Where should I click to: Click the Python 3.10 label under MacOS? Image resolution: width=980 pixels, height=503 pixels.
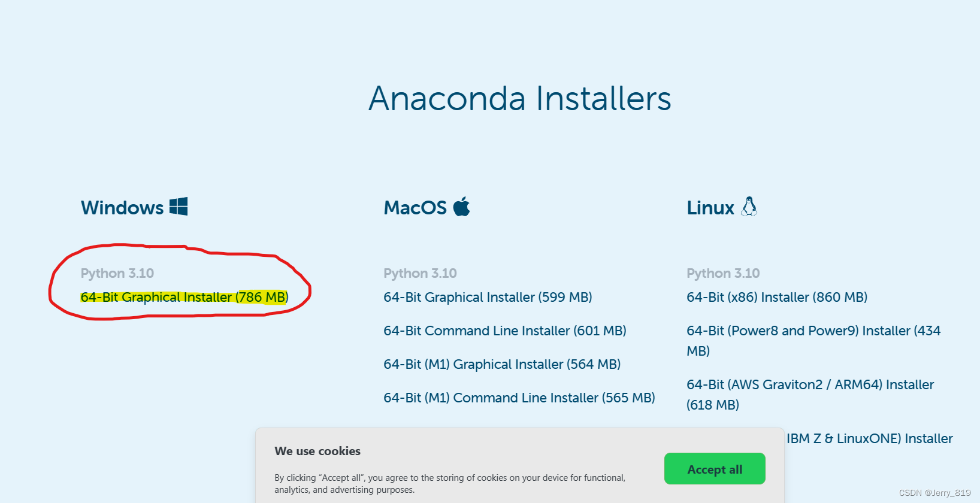pyautogui.click(x=420, y=274)
